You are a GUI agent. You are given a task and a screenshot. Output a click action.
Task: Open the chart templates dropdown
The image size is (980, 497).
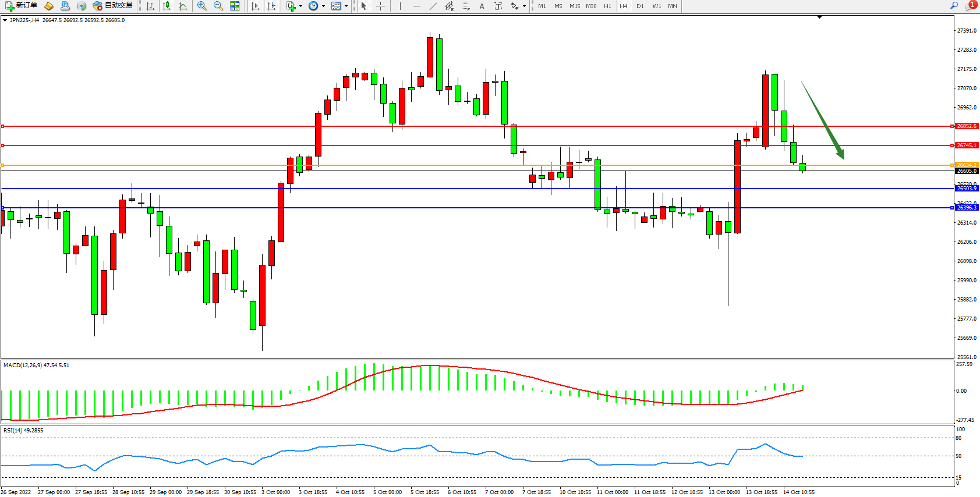(x=346, y=6)
